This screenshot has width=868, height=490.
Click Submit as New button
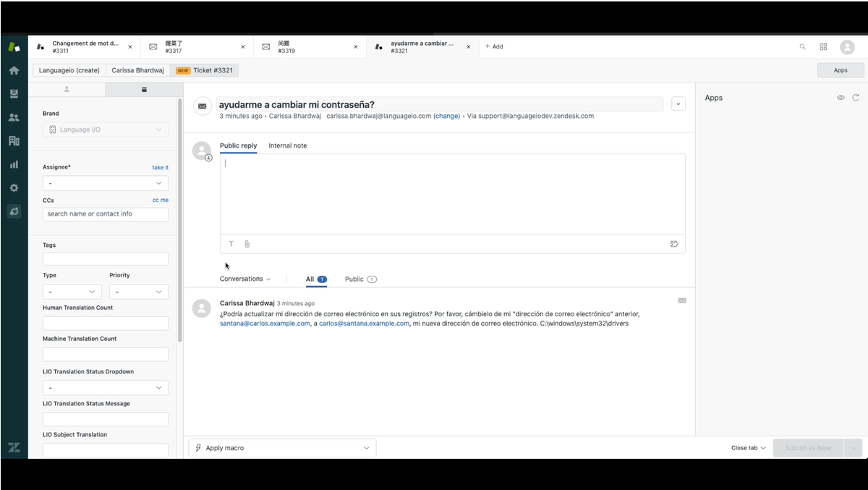tap(809, 448)
